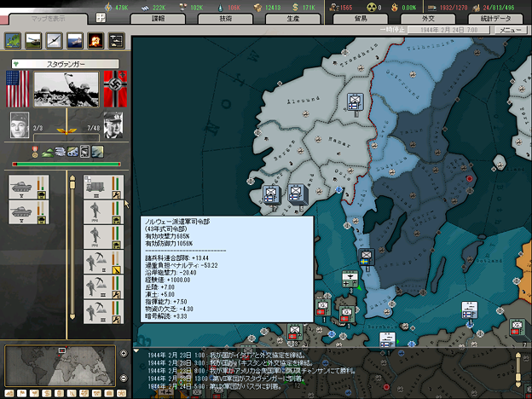Select the German headquarters truck unit
The width and height of the screenshot is (532, 399).
pos(103,187)
